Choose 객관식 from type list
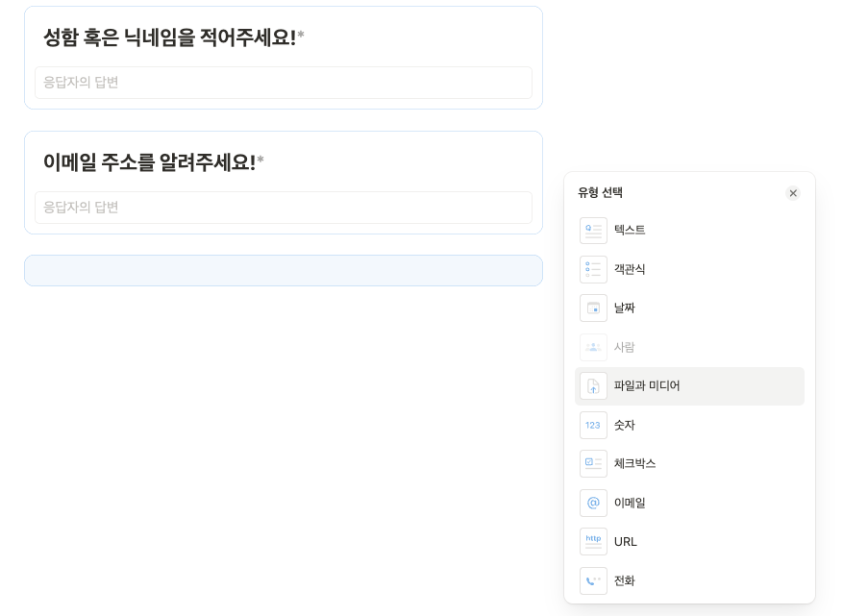 (x=630, y=269)
